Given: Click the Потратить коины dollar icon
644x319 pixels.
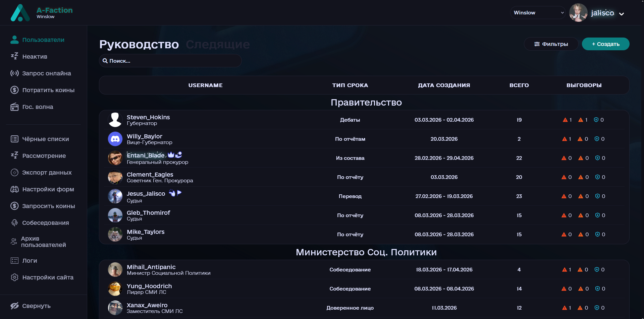Looking at the screenshot, I should [x=14, y=90].
